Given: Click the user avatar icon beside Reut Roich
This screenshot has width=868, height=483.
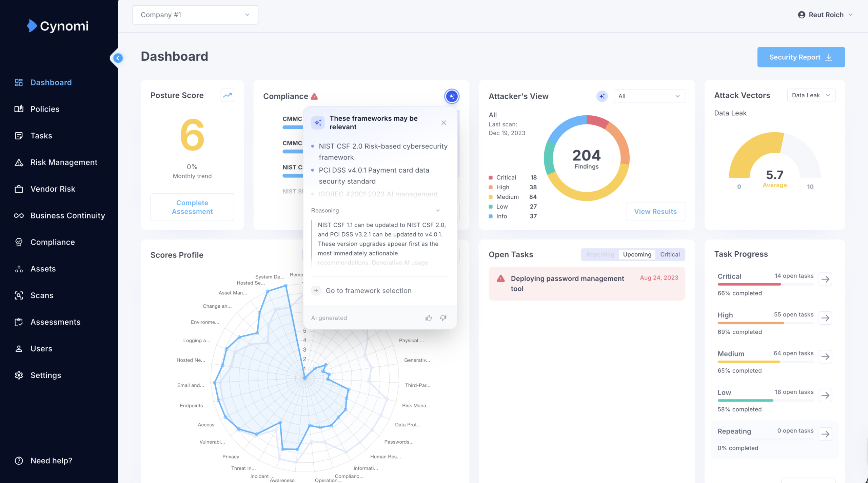Looking at the screenshot, I should point(802,15).
